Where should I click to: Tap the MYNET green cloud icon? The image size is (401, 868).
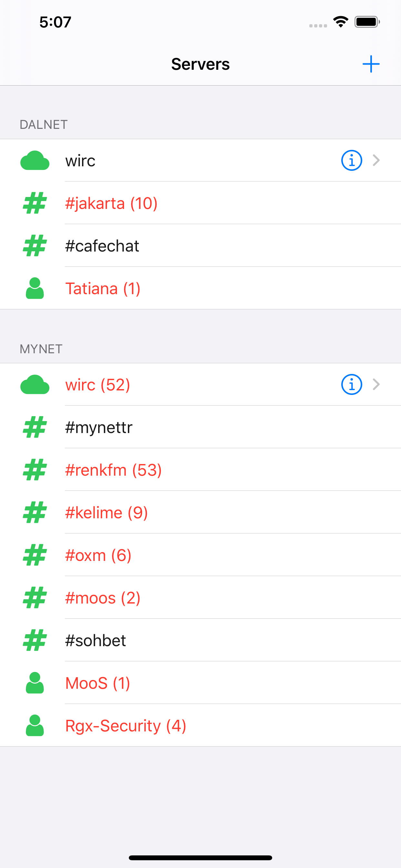click(35, 385)
